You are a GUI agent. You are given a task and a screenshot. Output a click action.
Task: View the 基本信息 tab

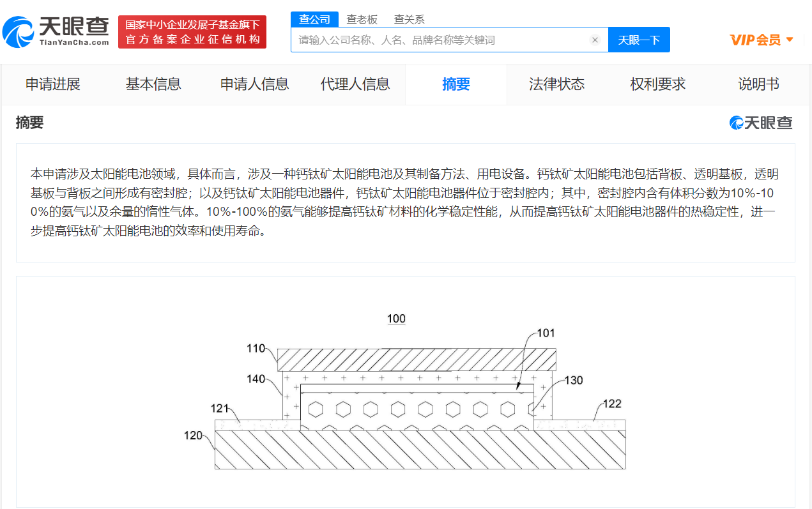tap(153, 84)
